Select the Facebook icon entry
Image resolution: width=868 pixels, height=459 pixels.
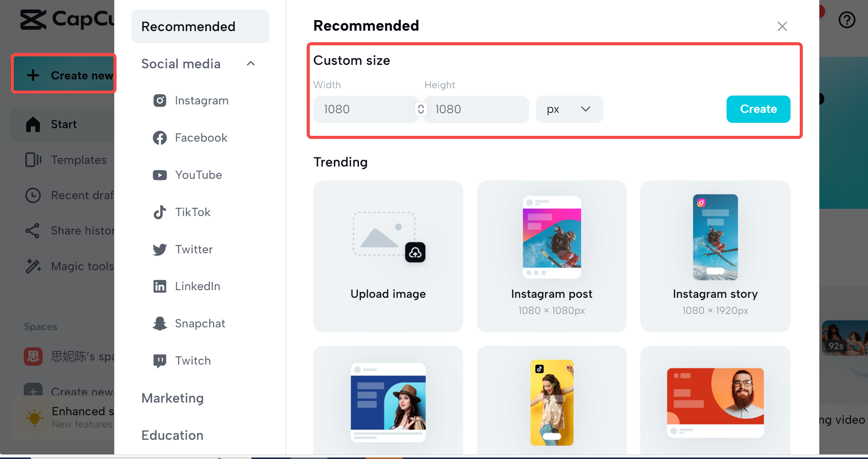[160, 138]
